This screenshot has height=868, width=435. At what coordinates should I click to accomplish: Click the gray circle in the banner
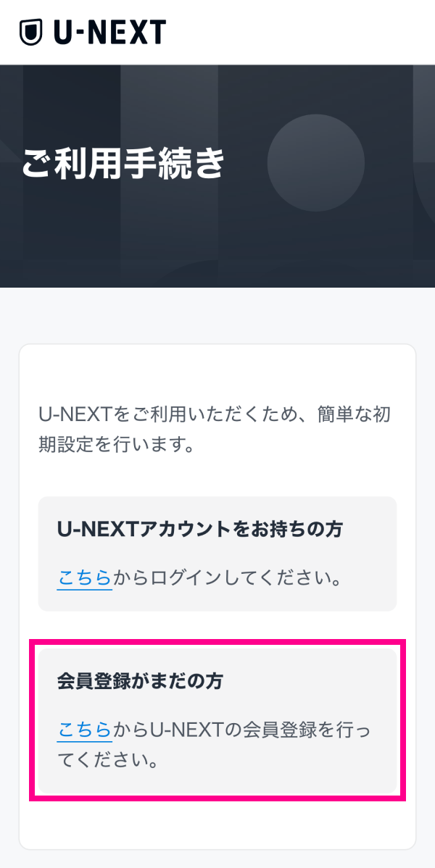[x=315, y=162]
